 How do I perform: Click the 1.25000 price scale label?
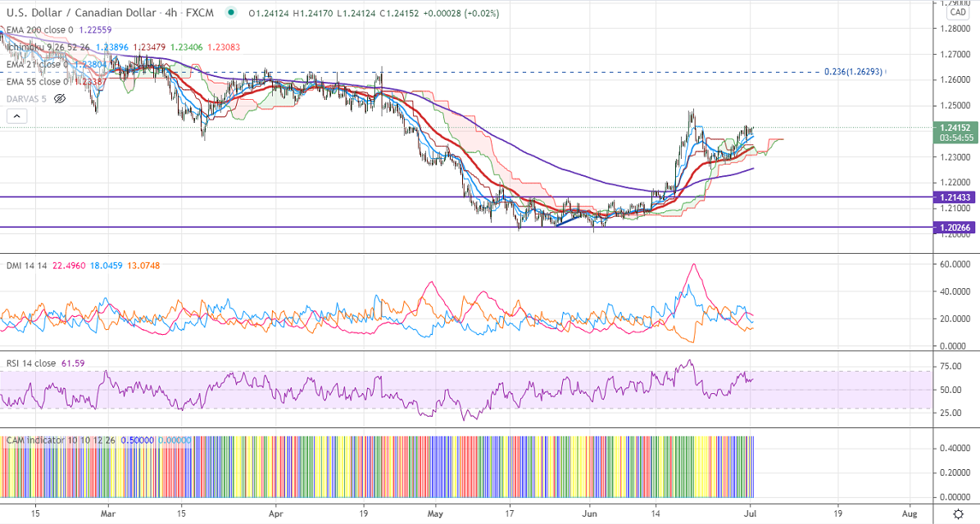coord(954,106)
